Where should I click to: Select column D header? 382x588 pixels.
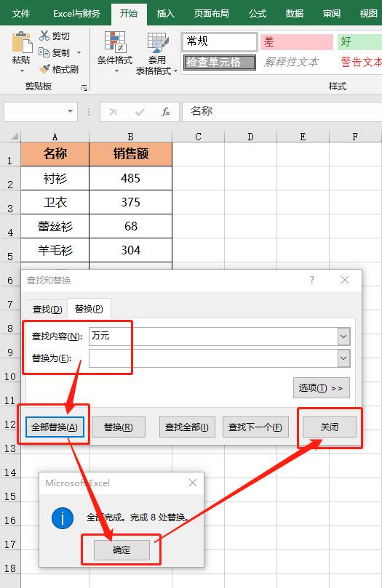[x=250, y=137]
